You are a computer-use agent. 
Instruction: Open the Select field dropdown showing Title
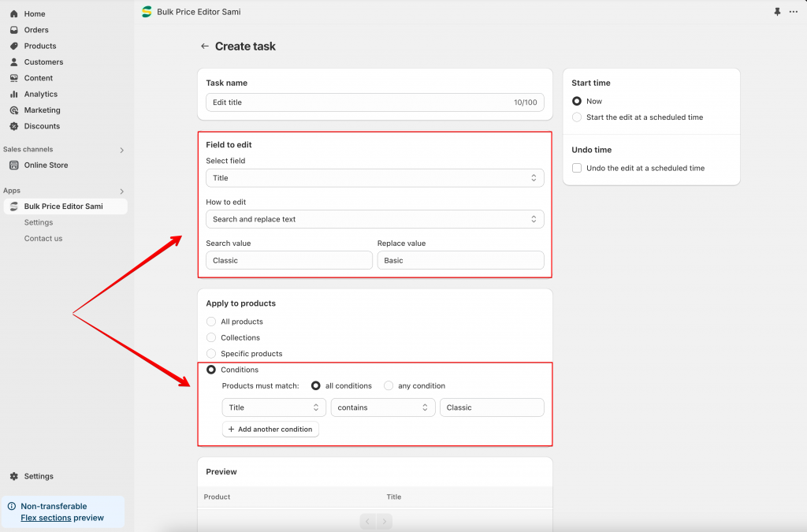click(x=374, y=178)
